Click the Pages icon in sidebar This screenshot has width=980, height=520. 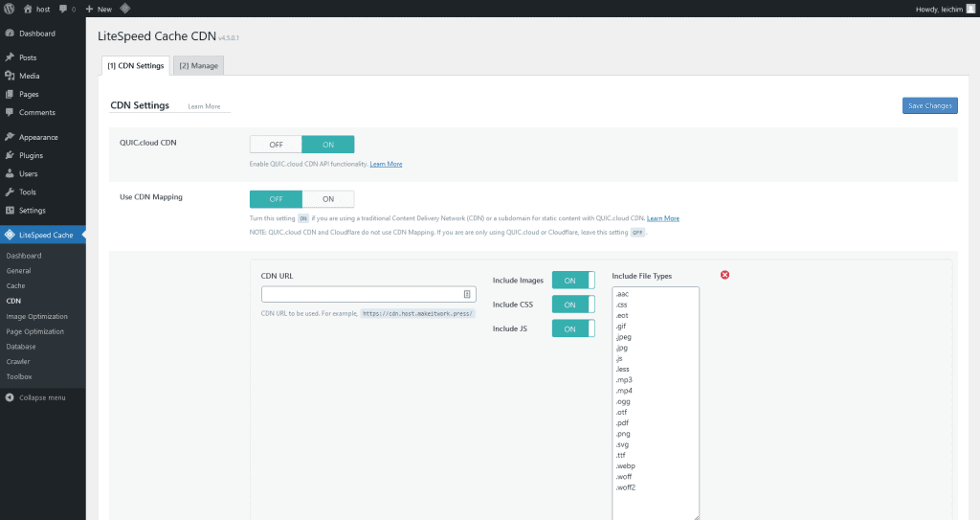click(x=10, y=94)
